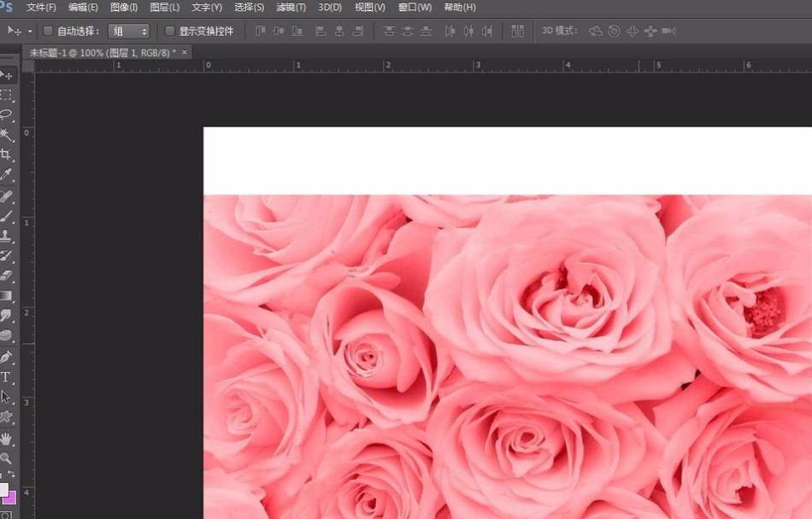Select the Path Selection arrow tool
812x519 pixels.
[6, 397]
